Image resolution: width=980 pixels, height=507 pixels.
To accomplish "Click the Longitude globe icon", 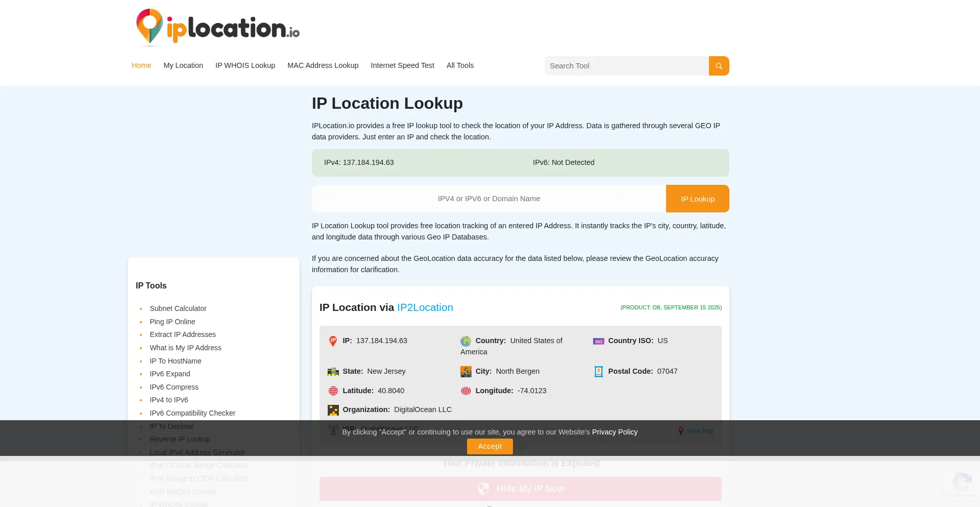I will pos(465,391).
